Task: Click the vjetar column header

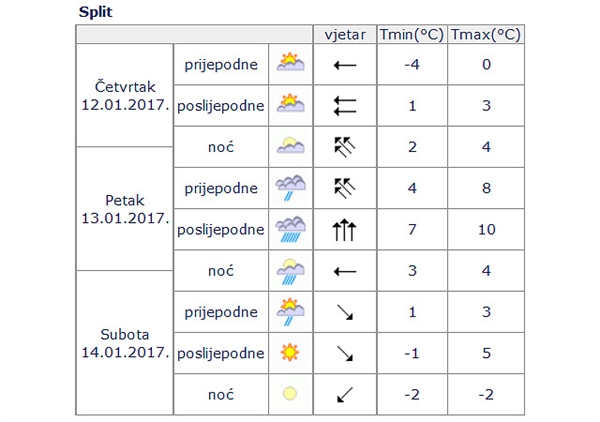Action: [x=345, y=35]
